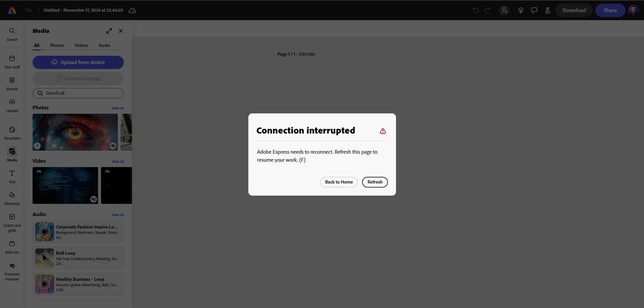Click the red warning icon in dialog

pos(383,131)
